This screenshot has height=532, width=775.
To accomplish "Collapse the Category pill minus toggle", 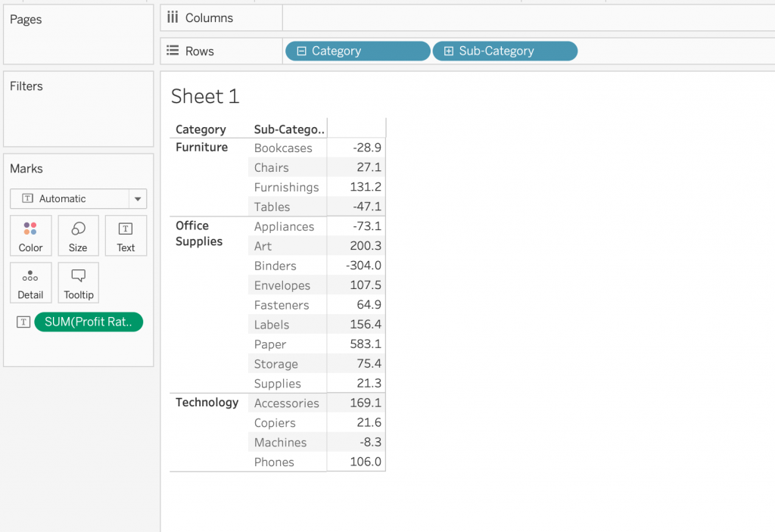I will [300, 51].
